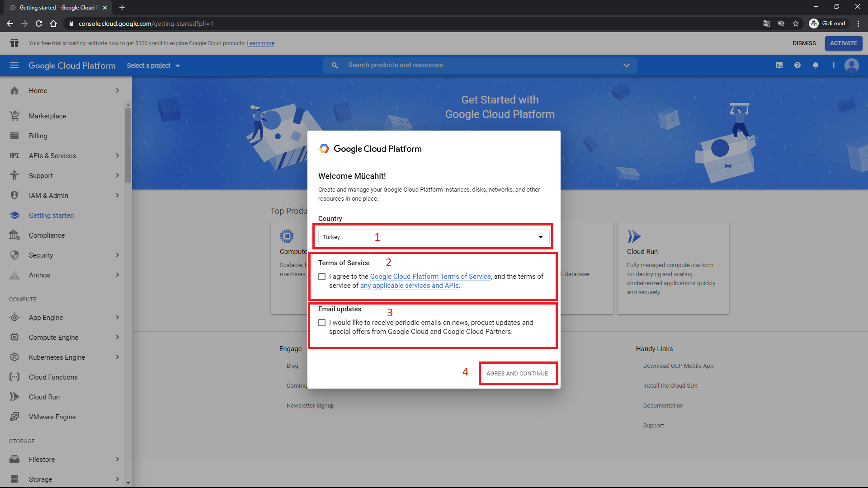Viewport: 868px width, 488px height.
Task: Click the Cloud Run arrows icon in sidebar
Action: click(x=14, y=397)
